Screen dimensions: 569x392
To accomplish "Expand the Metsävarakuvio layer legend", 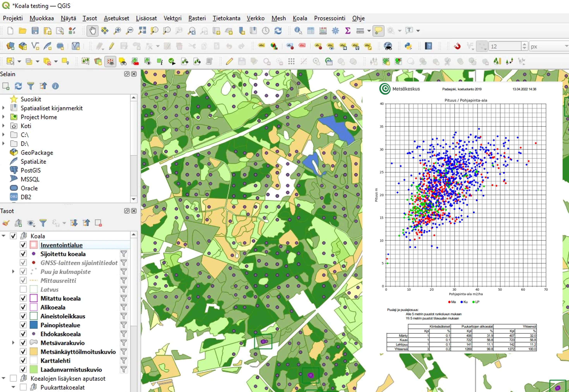I will [13, 343].
